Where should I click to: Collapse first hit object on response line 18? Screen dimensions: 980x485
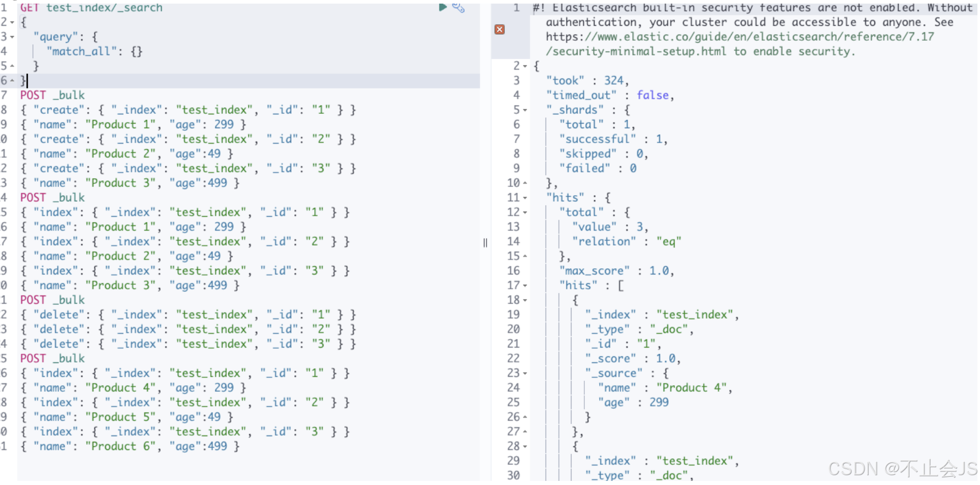[x=525, y=300]
